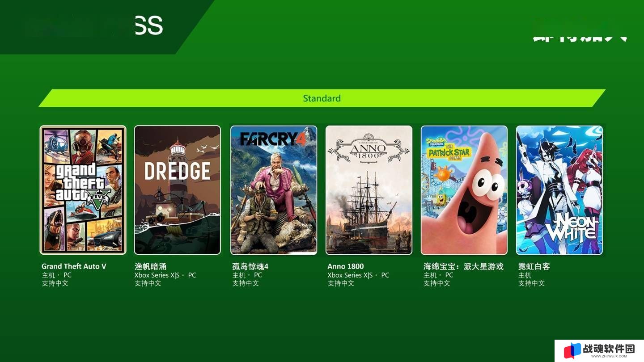Click 支持中文 text under Grand Theft Auto V

[55, 283]
